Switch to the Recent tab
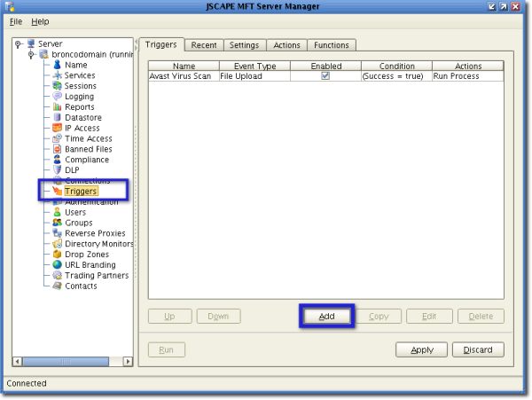Image resolution: width=532 pixels, height=400 pixels. (x=204, y=45)
